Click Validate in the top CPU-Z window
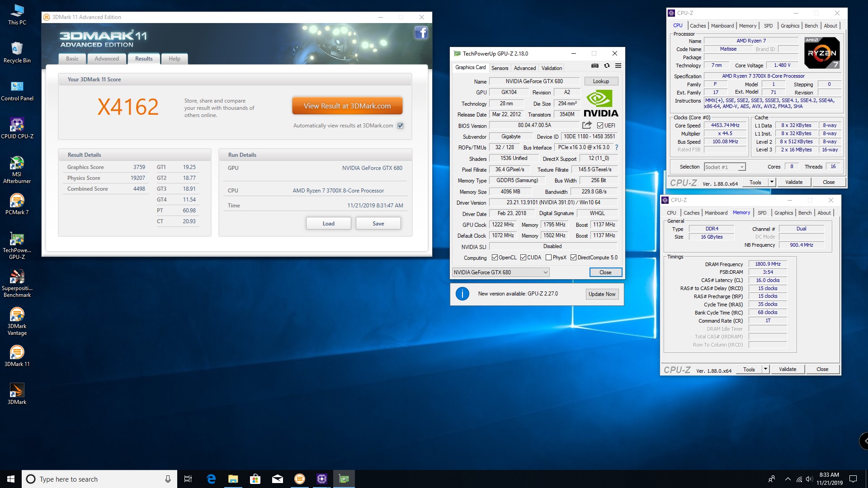Image resolution: width=868 pixels, height=488 pixels. pyautogui.click(x=794, y=182)
